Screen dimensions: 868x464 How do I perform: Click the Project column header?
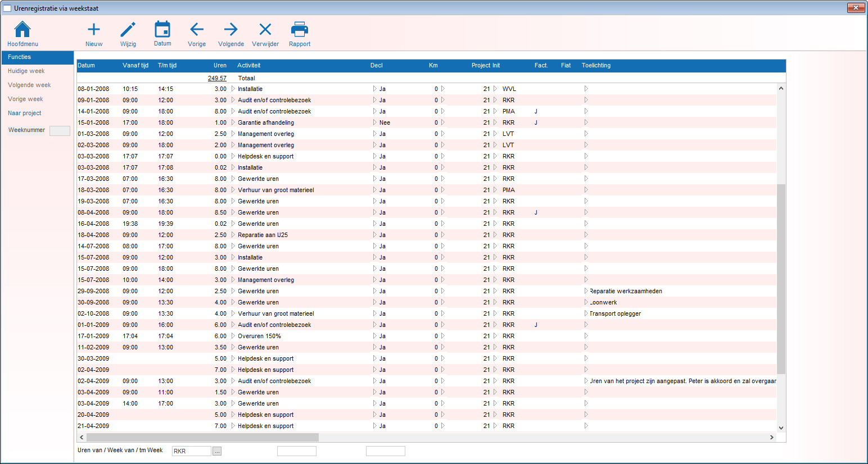coord(481,66)
